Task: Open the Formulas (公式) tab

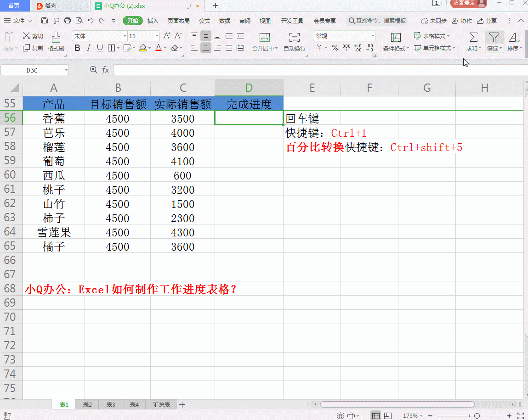Action: tap(204, 21)
